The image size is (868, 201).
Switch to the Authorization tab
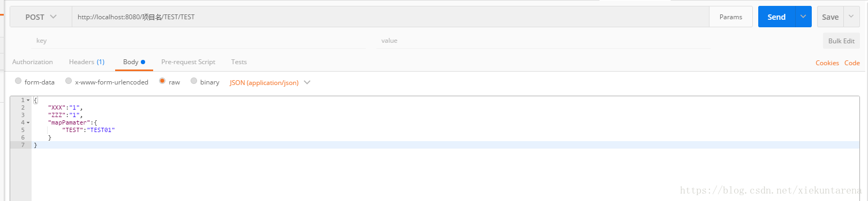[x=33, y=62]
